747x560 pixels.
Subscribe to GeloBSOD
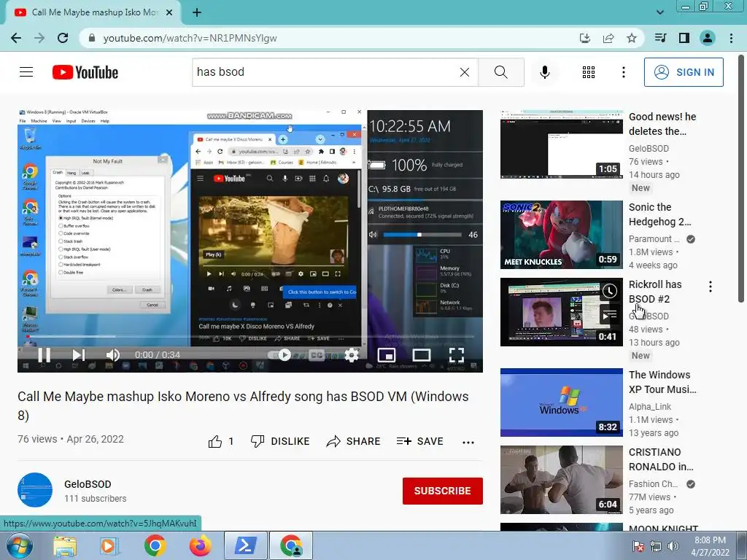[443, 491]
